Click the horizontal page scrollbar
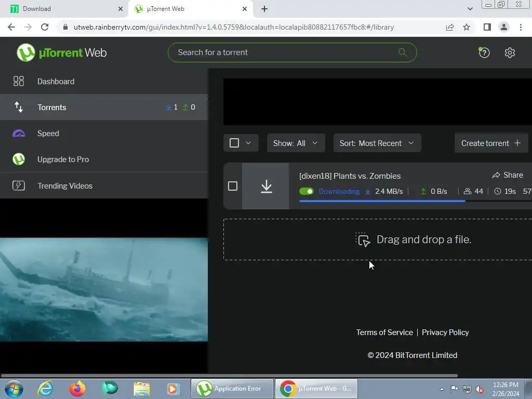Screen dimensions: 532x399 (x=229, y=376)
